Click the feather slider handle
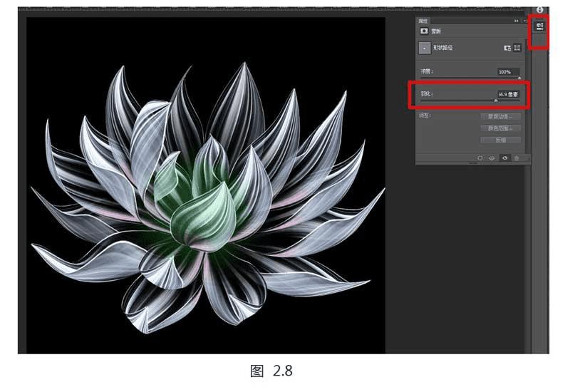The height and width of the screenshot is (392, 570). 495,100
